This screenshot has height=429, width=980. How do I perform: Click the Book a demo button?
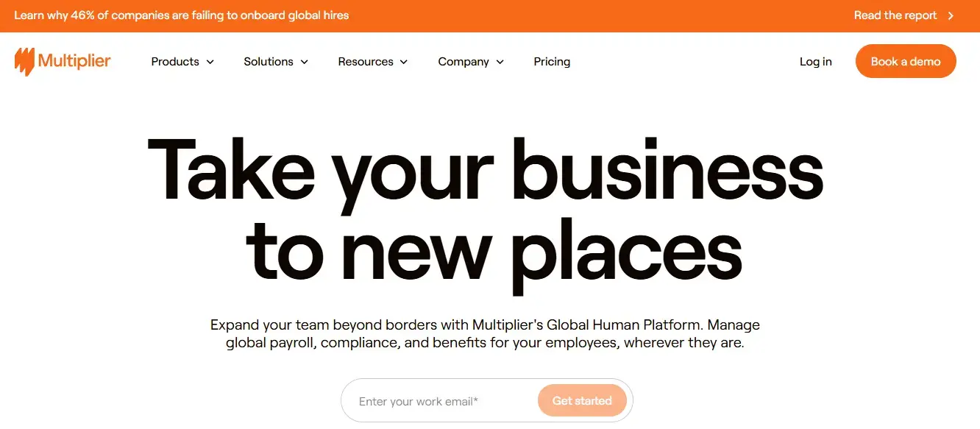click(x=906, y=61)
